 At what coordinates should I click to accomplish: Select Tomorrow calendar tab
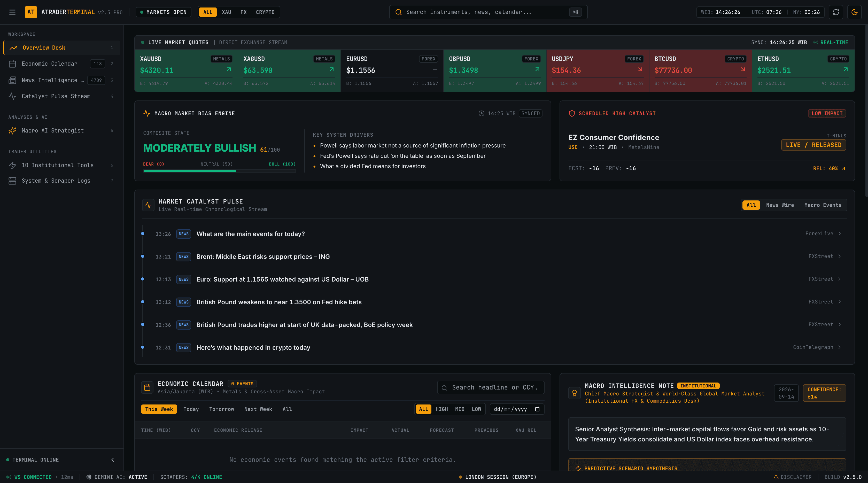click(221, 409)
